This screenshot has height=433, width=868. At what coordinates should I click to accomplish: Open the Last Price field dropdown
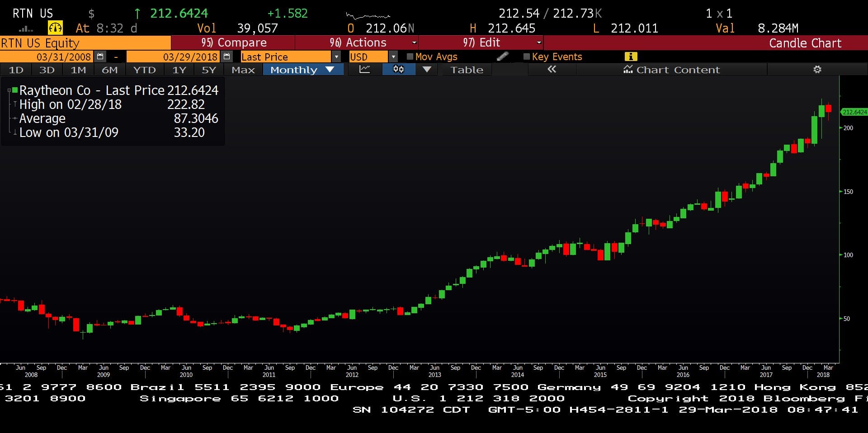click(336, 57)
